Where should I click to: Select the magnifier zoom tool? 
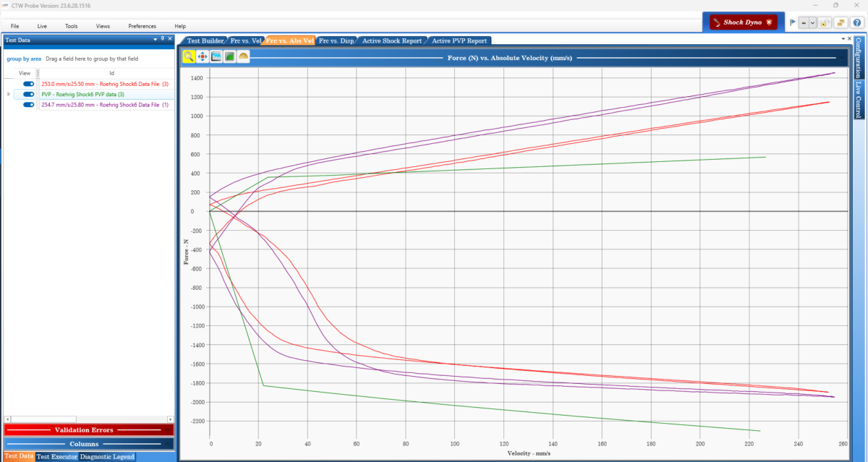coord(188,56)
